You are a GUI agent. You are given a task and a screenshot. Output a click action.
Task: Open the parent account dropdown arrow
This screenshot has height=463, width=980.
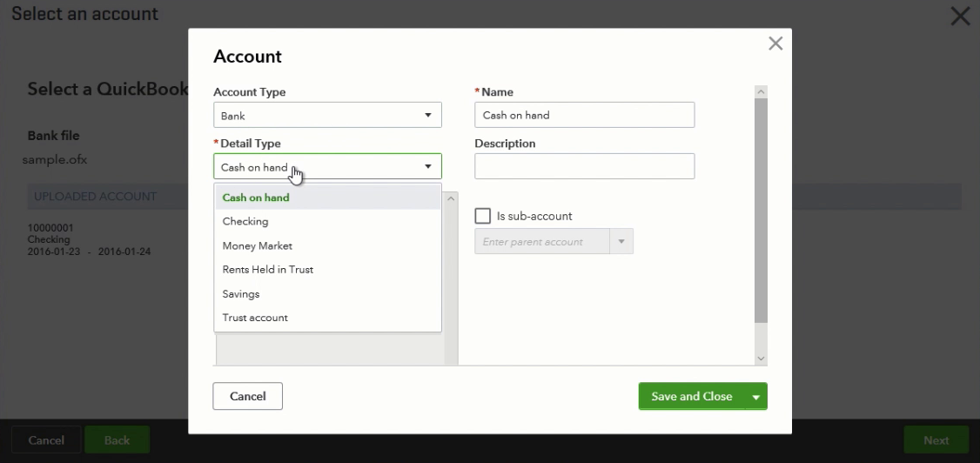point(621,242)
